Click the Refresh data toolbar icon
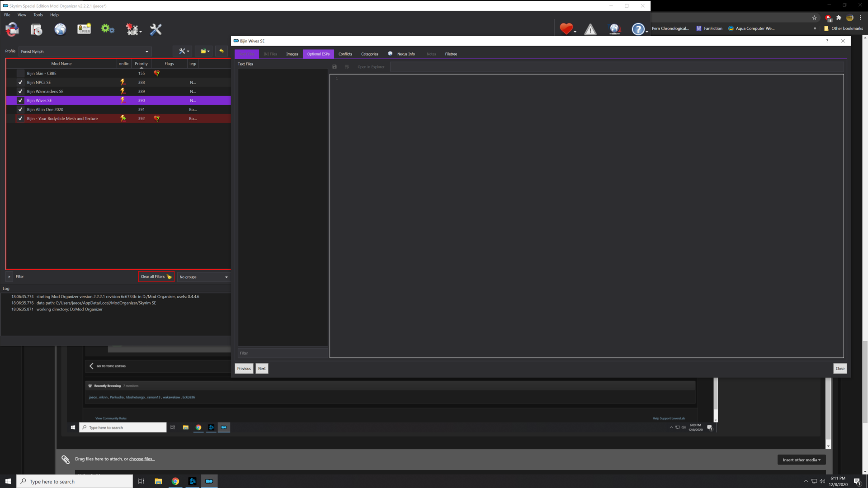The image size is (868, 488). (12, 29)
